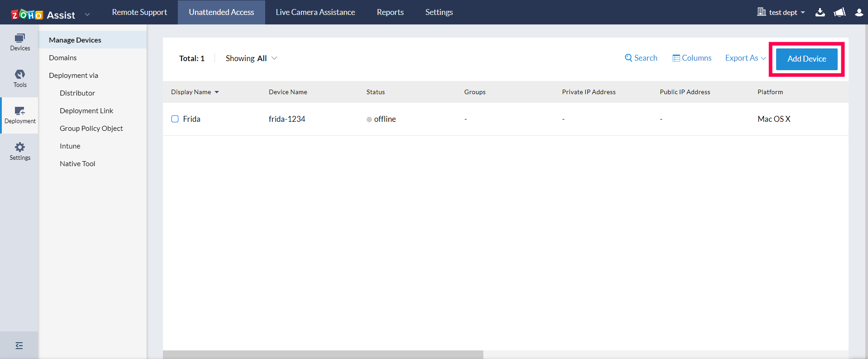Open the Deployment Link page

point(86,110)
